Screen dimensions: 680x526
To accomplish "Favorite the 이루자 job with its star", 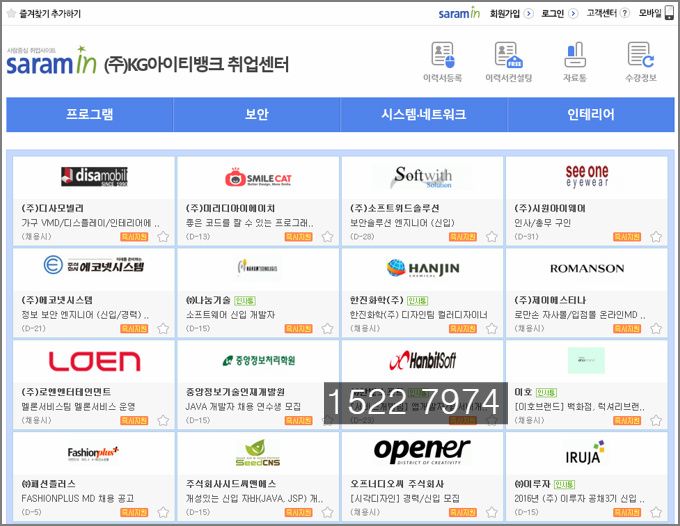I will pyautogui.click(x=656, y=513).
